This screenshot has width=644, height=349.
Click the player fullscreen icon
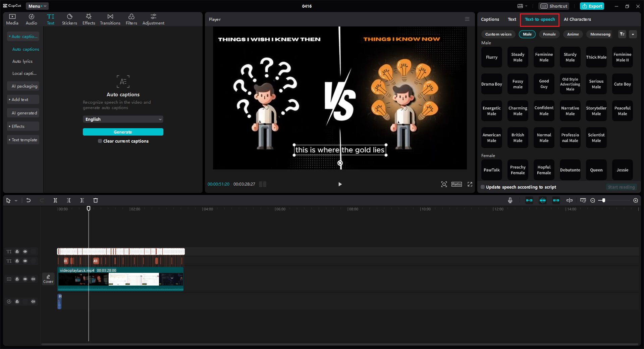coord(470,184)
